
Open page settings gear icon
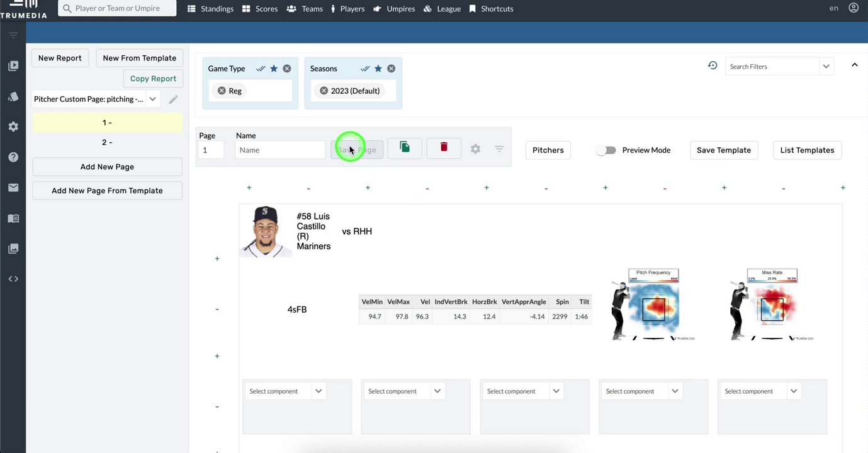[475, 149]
